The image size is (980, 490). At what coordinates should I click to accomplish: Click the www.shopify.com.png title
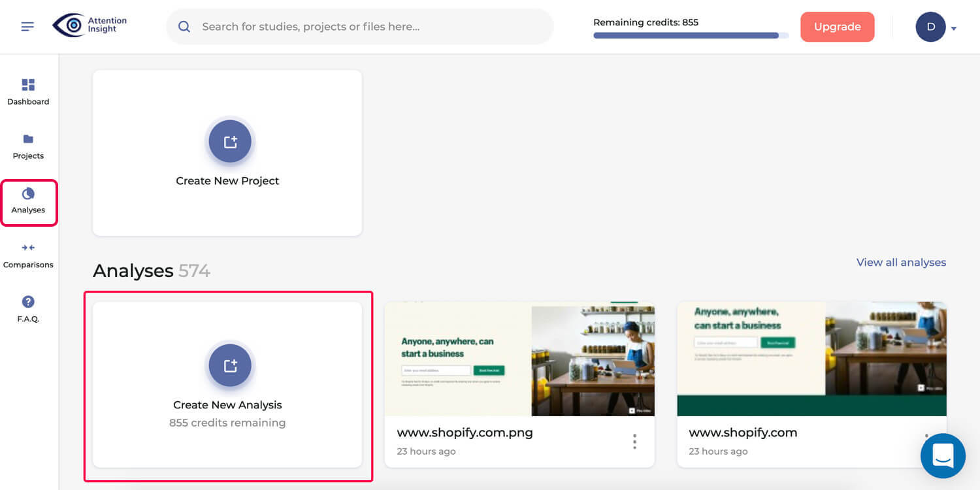click(465, 433)
